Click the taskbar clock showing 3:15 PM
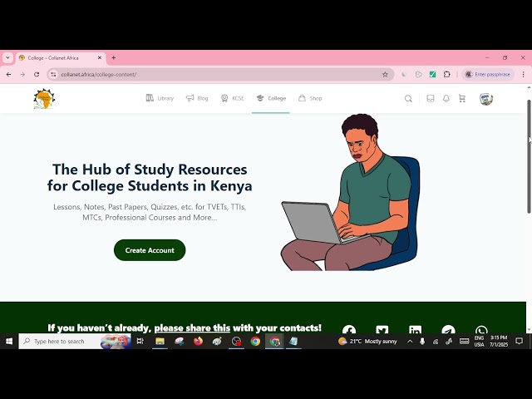The height and width of the screenshot is (399, 532). pos(499,342)
